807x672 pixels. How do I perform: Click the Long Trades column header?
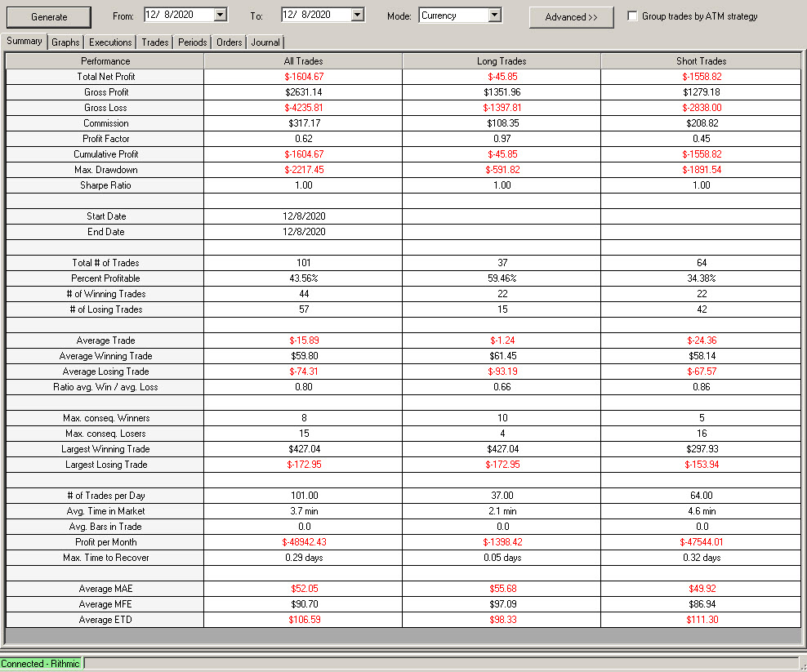click(502, 61)
